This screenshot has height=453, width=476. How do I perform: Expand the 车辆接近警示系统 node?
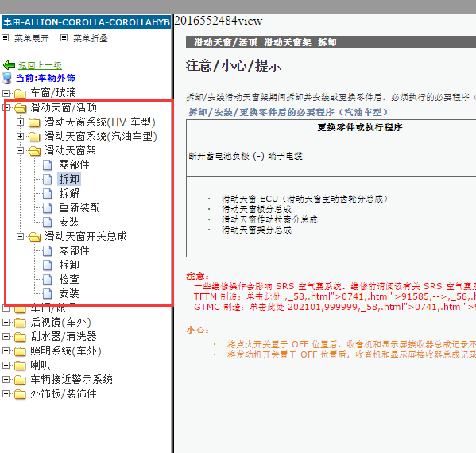6,379
